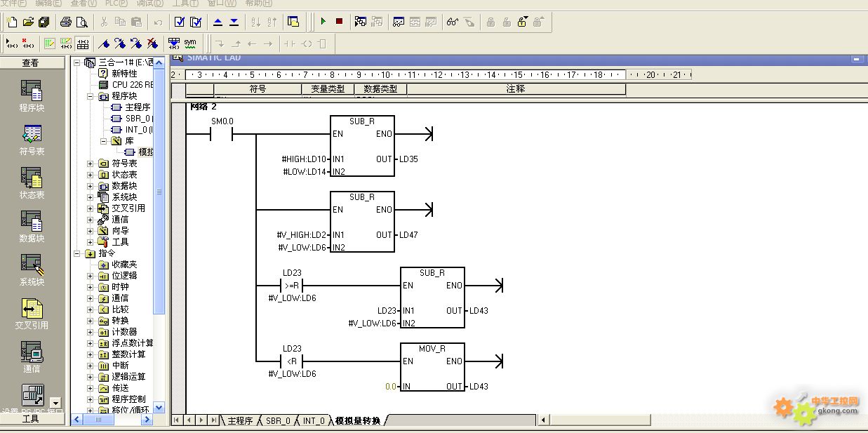Select 主程序 in the project tree

pos(138,107)
